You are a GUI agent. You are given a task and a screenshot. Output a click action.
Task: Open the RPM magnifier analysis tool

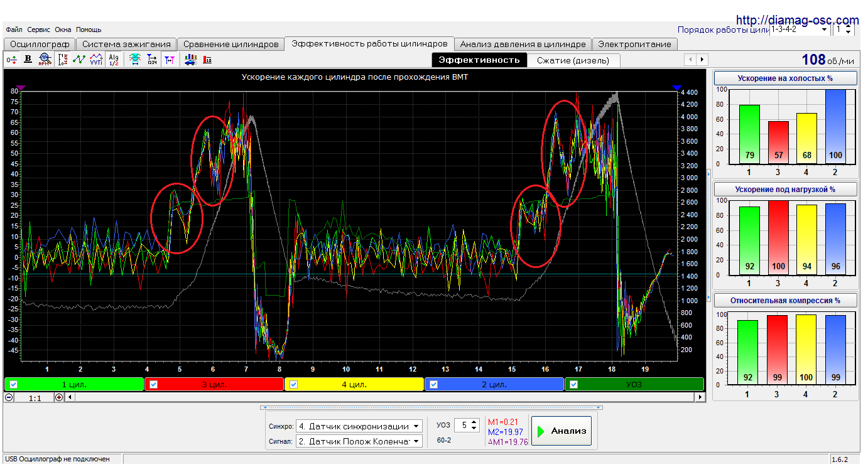[45, 60]
